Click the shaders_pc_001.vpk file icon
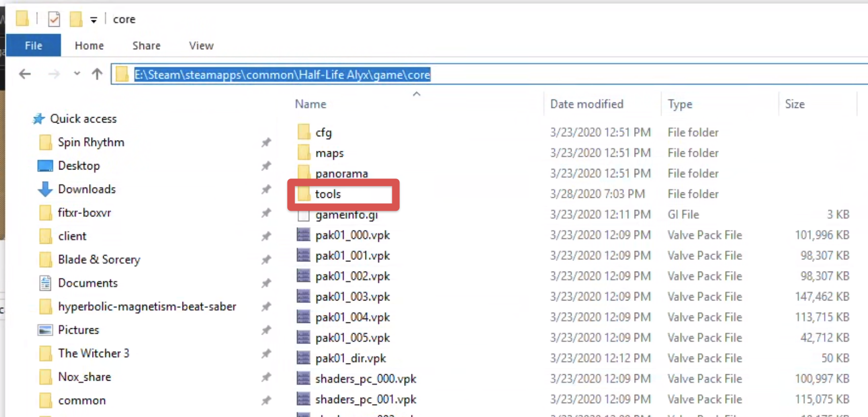 coord(303,399)
